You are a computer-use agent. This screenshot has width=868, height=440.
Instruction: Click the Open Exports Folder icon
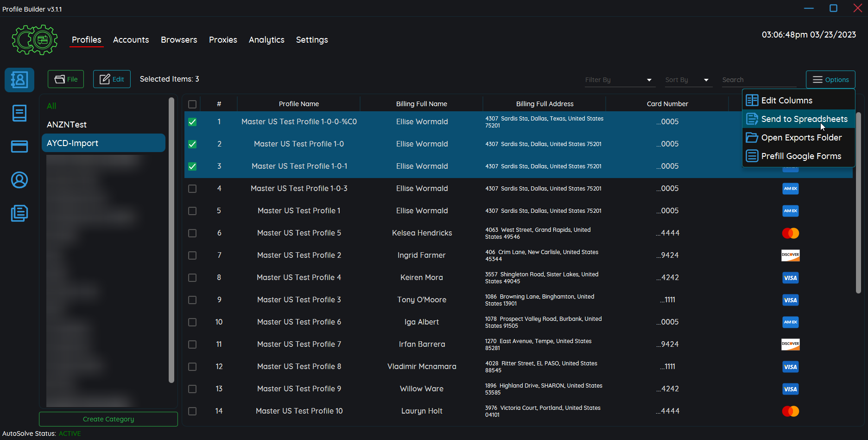(x=752, y=137)
